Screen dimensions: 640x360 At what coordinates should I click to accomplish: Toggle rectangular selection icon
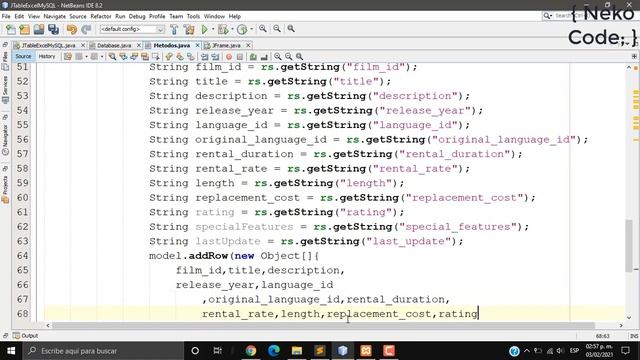tap(156, 56)
